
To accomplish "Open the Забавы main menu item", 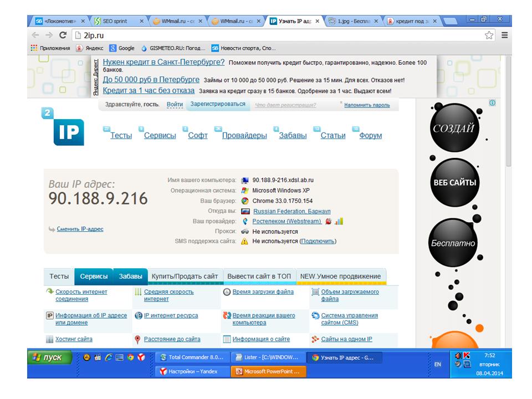I will (x=293, y=135).
